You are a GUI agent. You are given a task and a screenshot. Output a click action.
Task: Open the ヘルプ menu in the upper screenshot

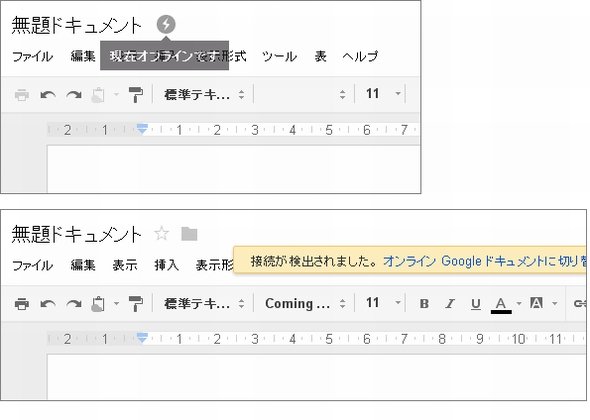[x=360, y=56]
